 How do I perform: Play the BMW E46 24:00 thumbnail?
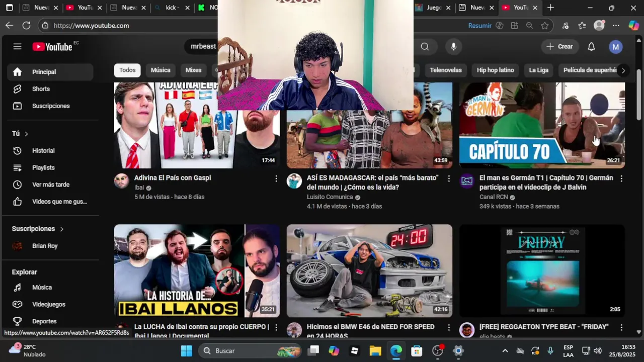click(369, 270)
